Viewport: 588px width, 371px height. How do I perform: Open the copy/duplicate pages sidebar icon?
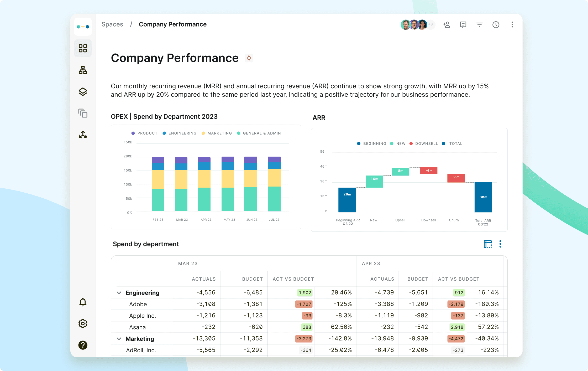click(x=83, y=113)
